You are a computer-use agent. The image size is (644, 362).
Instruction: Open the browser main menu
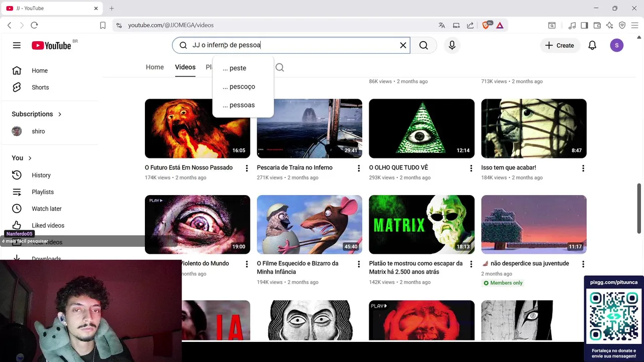point(635,25)
